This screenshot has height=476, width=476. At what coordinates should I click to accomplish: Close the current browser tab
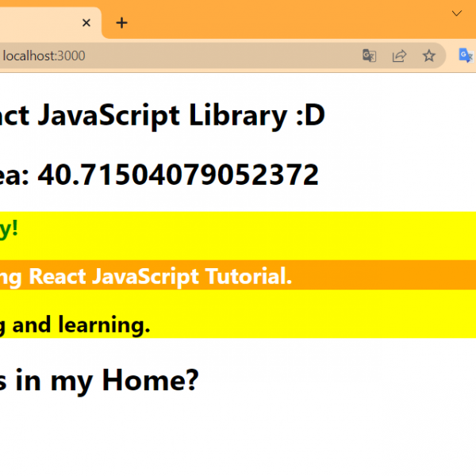point(86,23)
